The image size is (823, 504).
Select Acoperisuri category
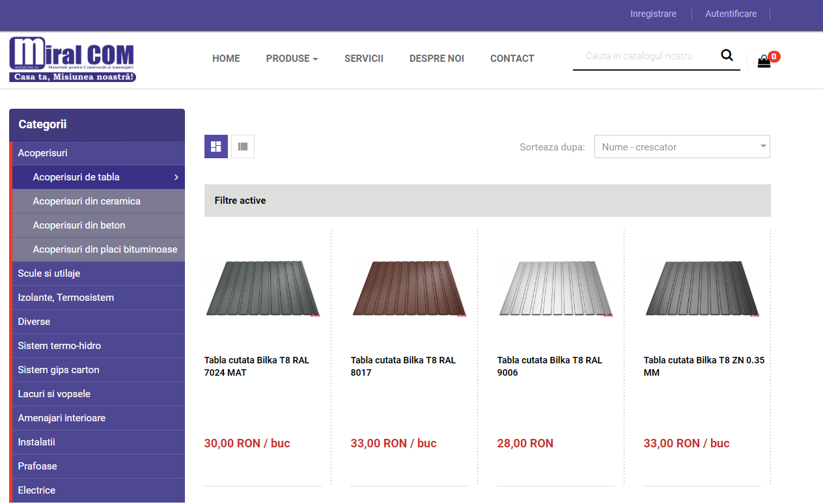[x=98, y=153]
